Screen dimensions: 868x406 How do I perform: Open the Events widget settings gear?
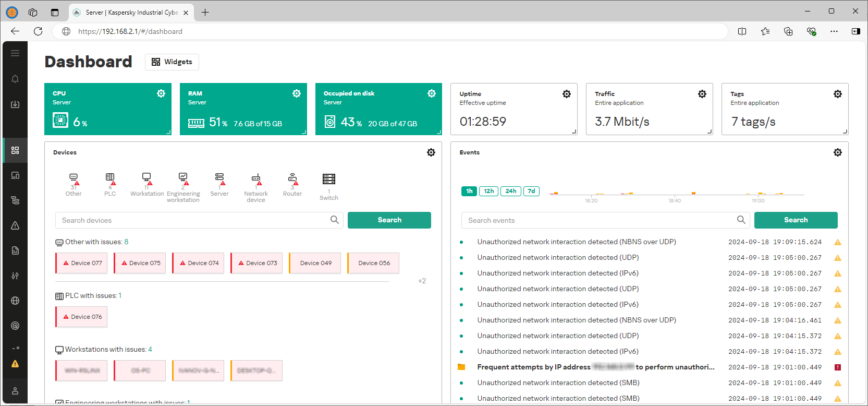[x=837, y=152]
